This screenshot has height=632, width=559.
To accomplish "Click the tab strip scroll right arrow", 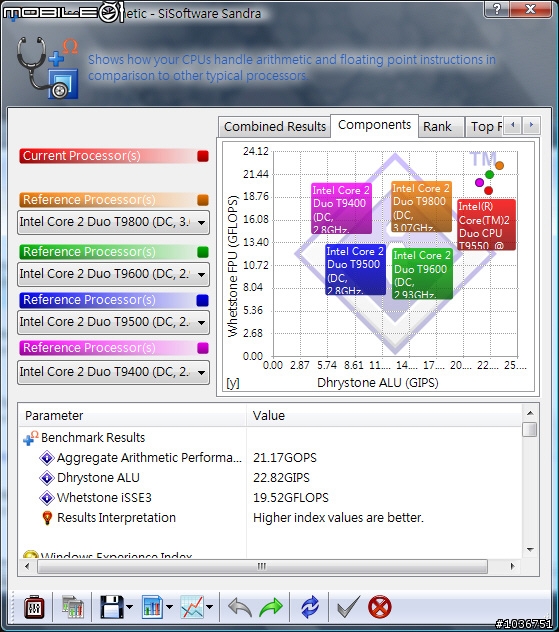I will (x=531, y=125).
